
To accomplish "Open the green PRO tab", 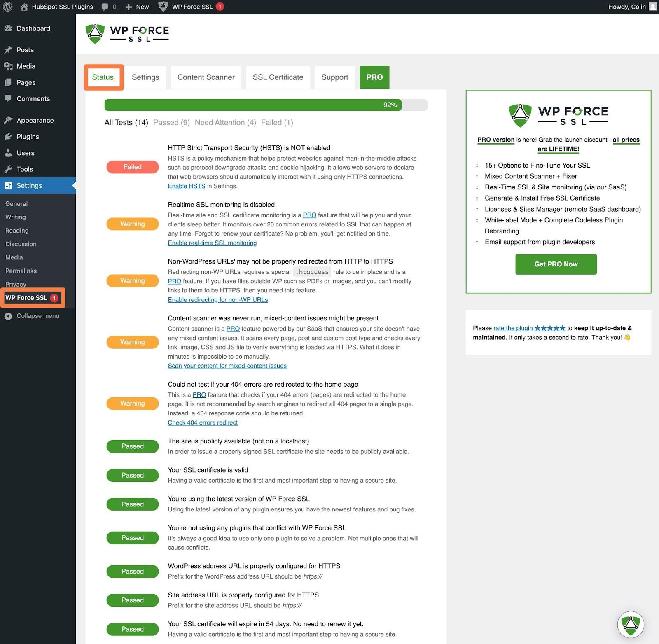I will tap(374, 77).
